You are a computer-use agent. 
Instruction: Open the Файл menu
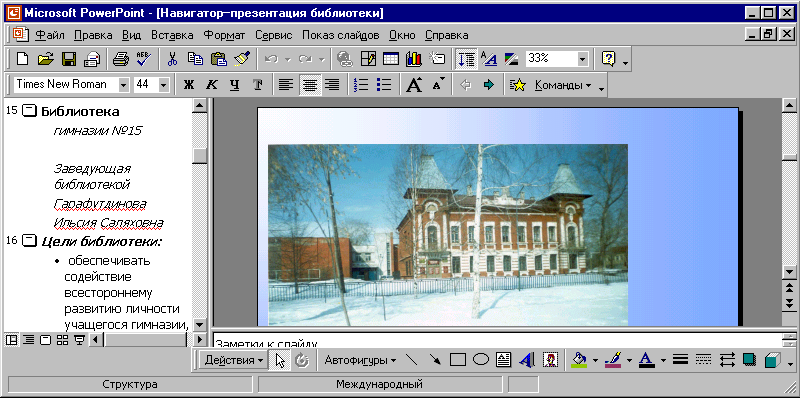tap(50, 35)
